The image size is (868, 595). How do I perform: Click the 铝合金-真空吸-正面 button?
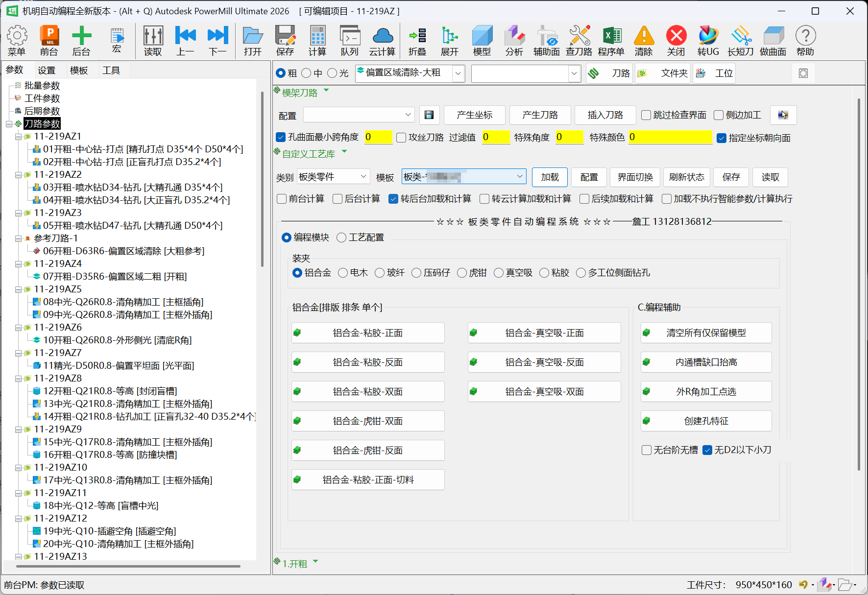pos(544,333)
